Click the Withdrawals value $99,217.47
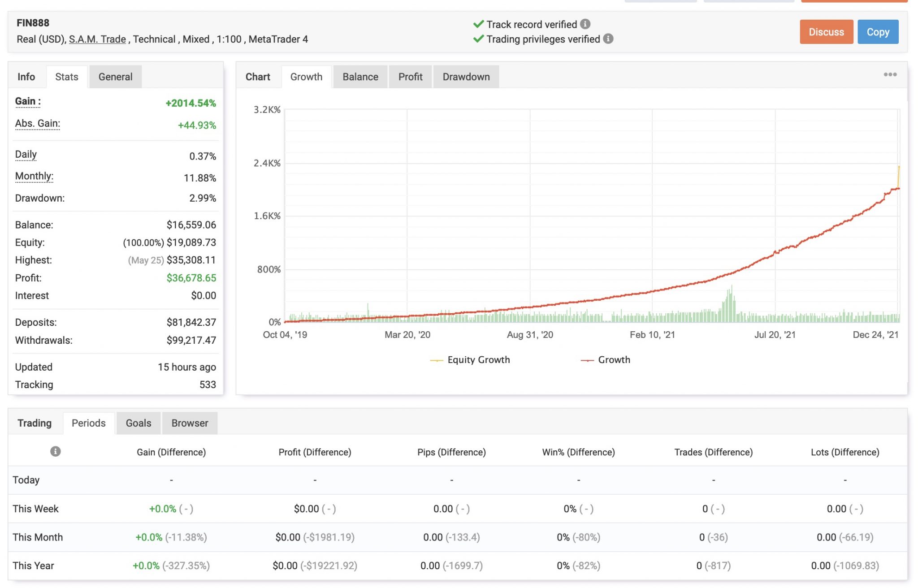This screenshot has height=588, width=918. pos(191,340)
